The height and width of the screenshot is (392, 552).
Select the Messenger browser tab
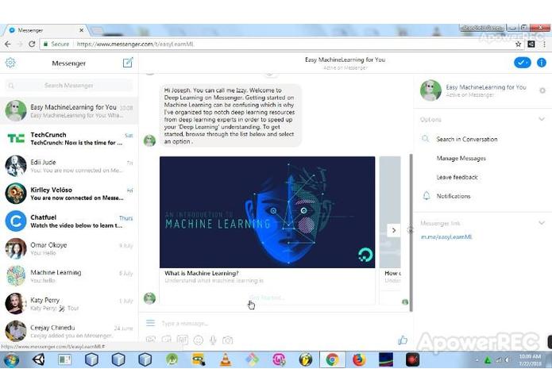tap(44, 31)
